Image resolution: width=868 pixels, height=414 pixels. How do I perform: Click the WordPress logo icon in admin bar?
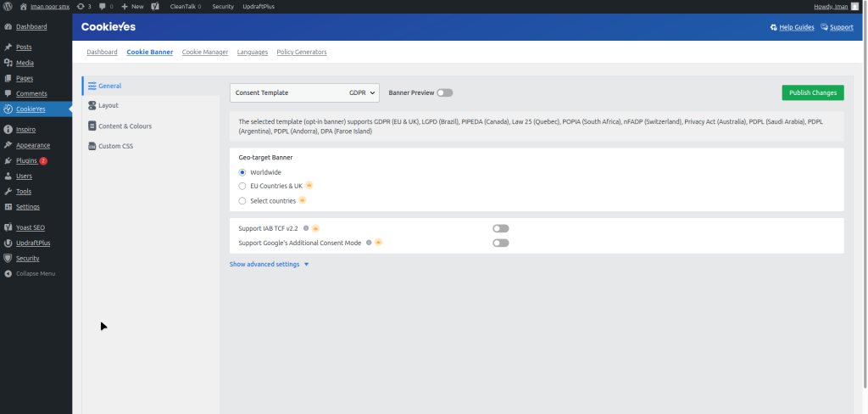point(8,6)
